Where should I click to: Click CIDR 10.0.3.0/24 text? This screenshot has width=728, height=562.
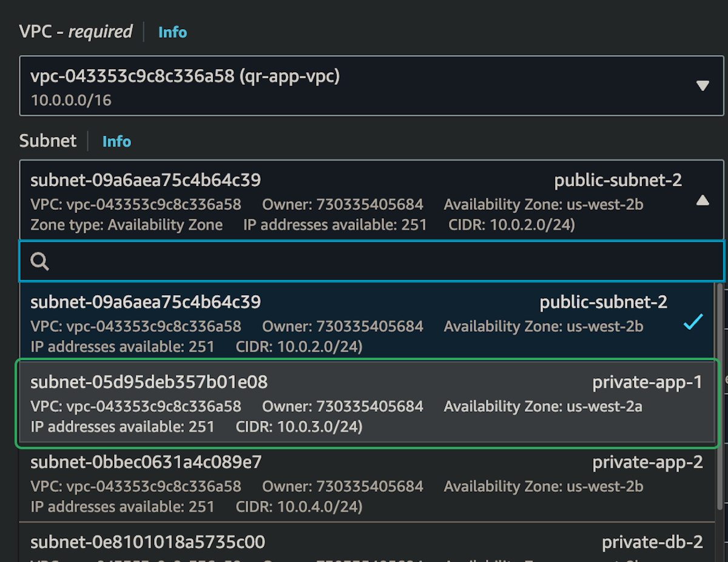tap(299, 427)
